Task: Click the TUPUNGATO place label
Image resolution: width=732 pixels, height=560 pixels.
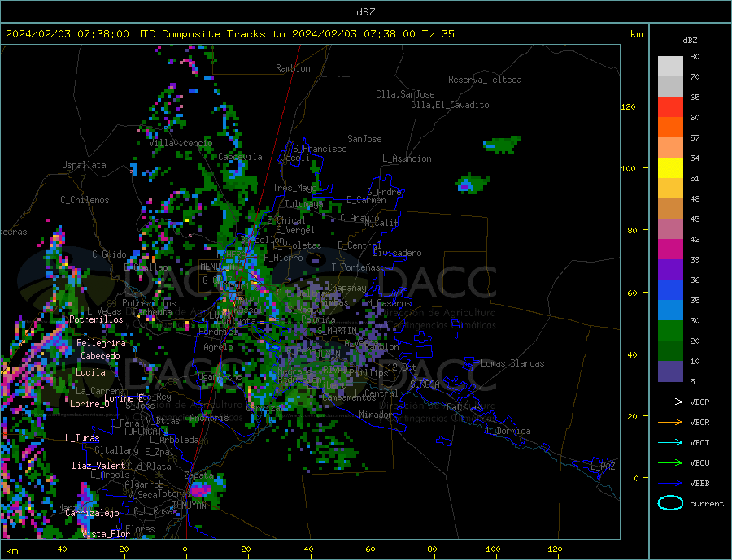Action: coord(146,432)
